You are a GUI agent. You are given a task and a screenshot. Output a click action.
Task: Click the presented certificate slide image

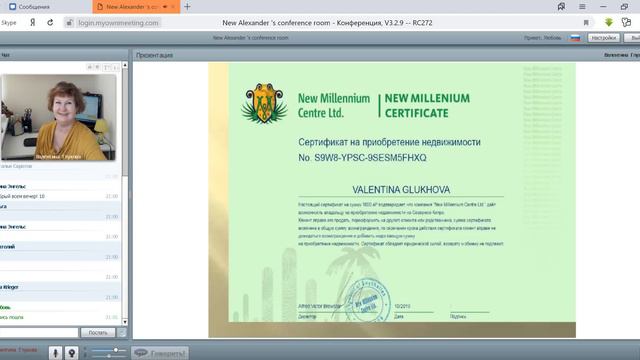tap(392, 200)
